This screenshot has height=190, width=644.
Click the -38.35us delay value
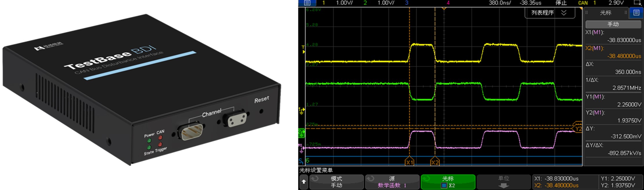point(530,3)
